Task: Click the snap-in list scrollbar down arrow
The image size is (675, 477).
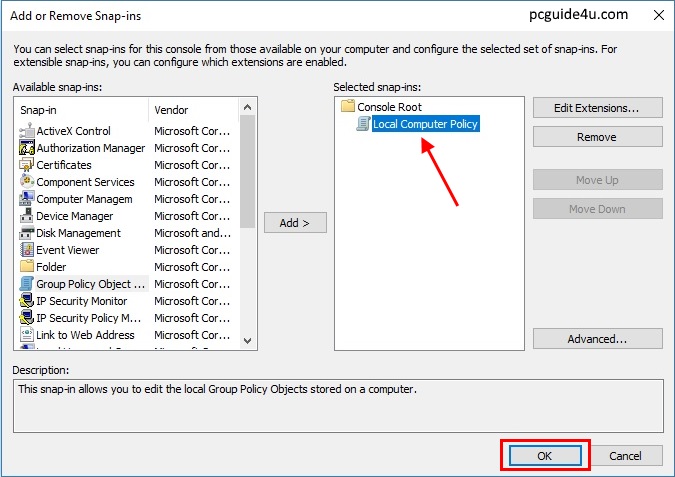Action: coord(248,341)
